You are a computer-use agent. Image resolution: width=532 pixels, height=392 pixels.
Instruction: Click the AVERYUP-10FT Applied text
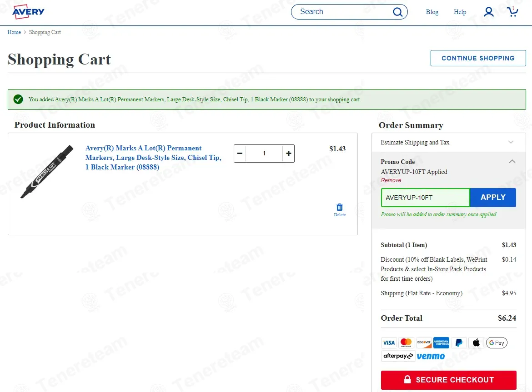pyautogui.click(x=414, y=172)
